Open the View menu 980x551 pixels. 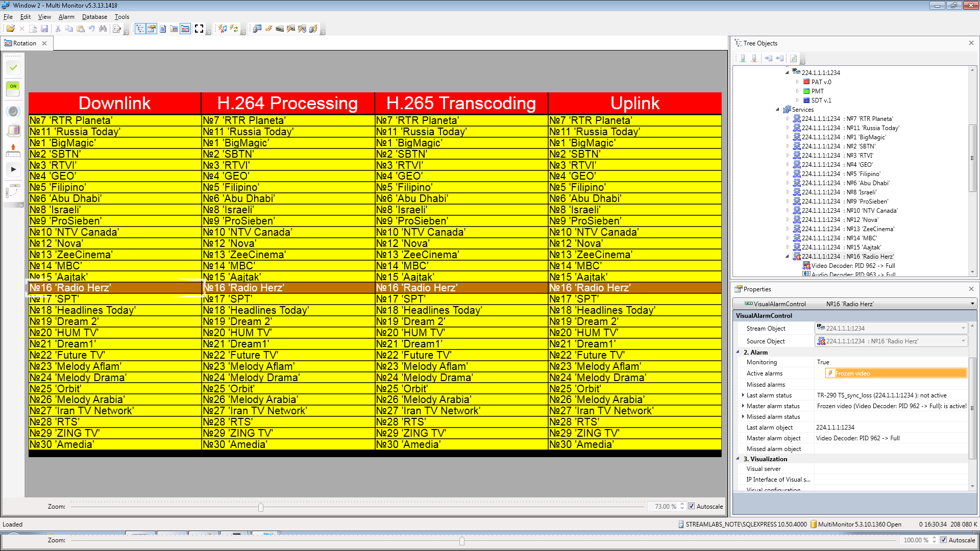click(x=44, y=17)
